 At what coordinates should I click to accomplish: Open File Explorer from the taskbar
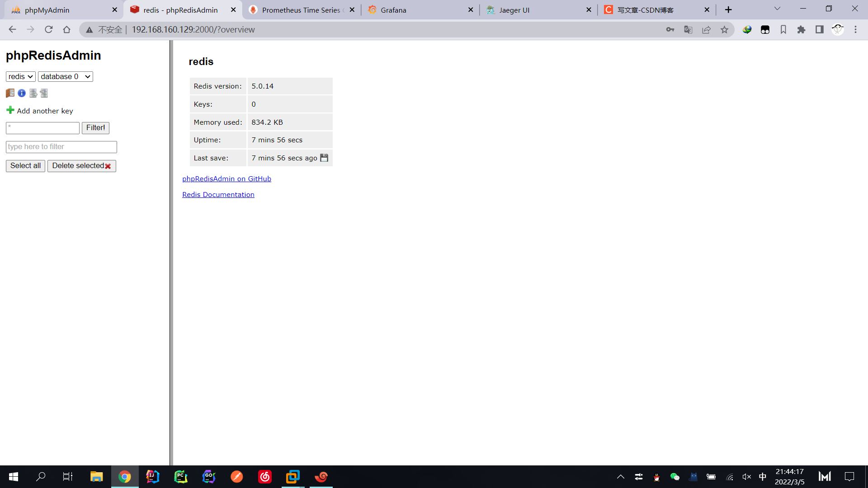coord(96,477)
